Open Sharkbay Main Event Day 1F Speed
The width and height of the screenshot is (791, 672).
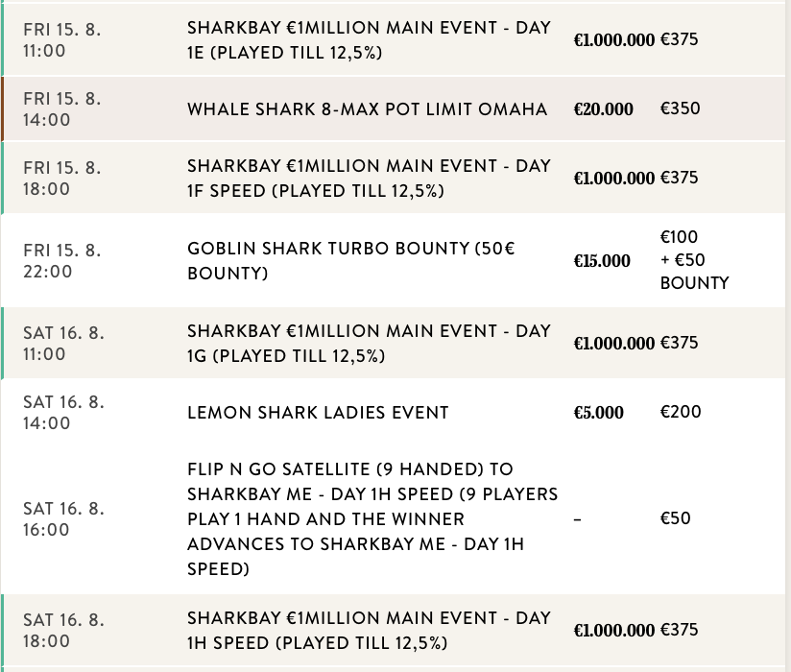(369, 179)
